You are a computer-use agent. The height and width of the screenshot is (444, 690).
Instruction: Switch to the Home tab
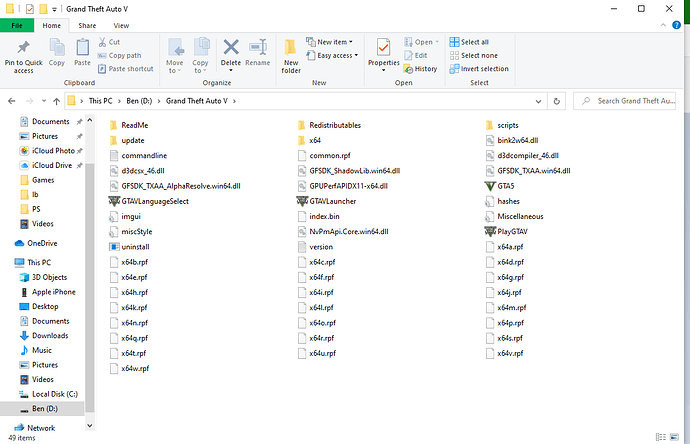[x=51, y=26]
